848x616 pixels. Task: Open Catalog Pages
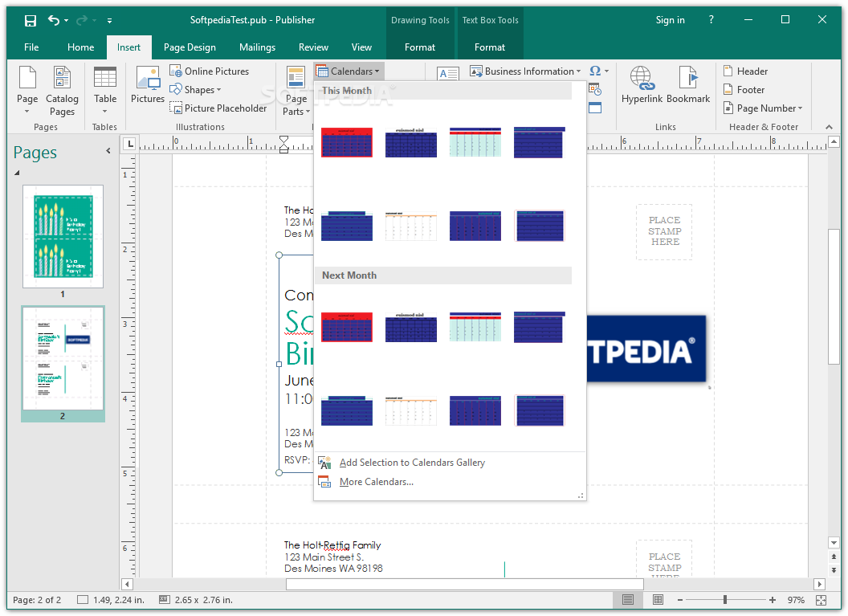coord(62,90)
